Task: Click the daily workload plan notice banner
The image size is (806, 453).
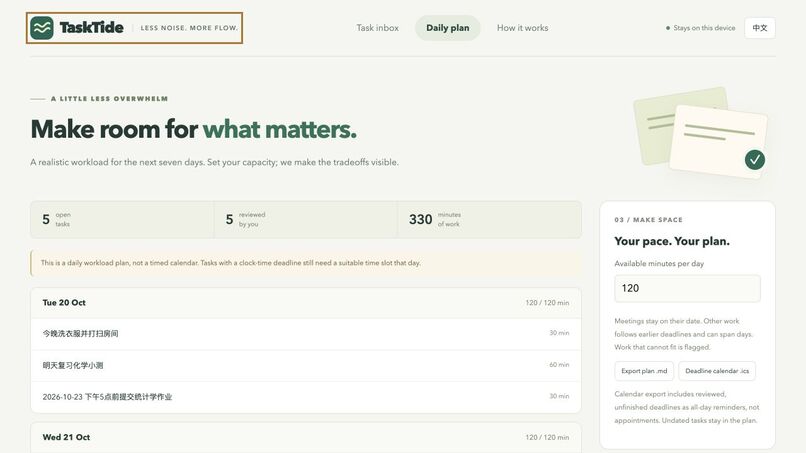Action: [306, 263]
